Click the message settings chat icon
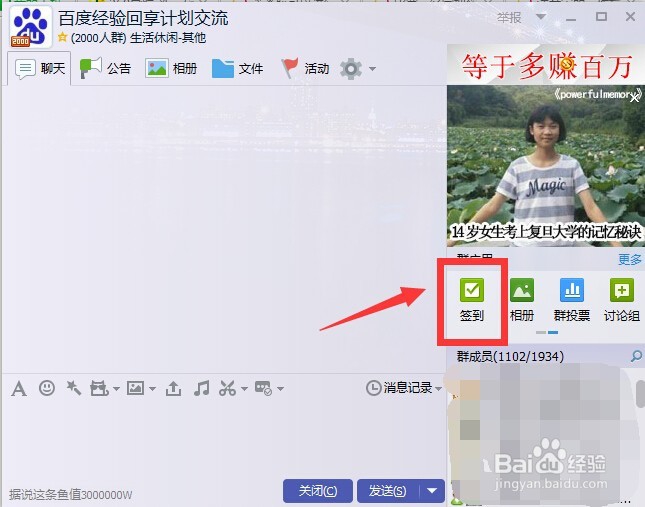 click(263, 388)
